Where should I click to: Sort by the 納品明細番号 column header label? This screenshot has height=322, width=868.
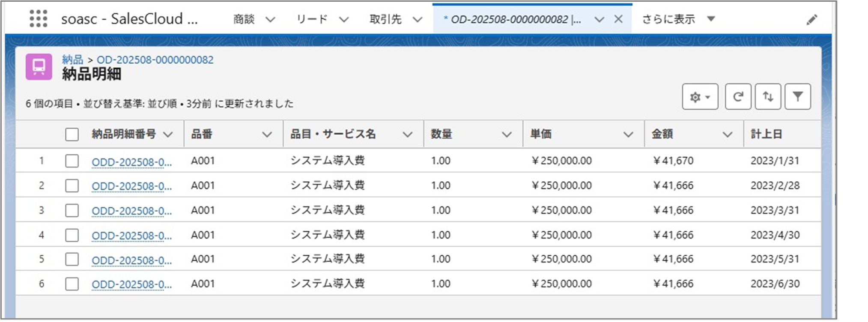click(124, 134)
